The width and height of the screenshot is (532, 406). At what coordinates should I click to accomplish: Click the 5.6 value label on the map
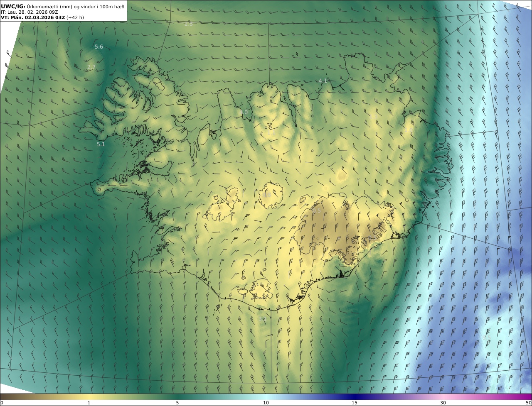[x=99, y=47]
